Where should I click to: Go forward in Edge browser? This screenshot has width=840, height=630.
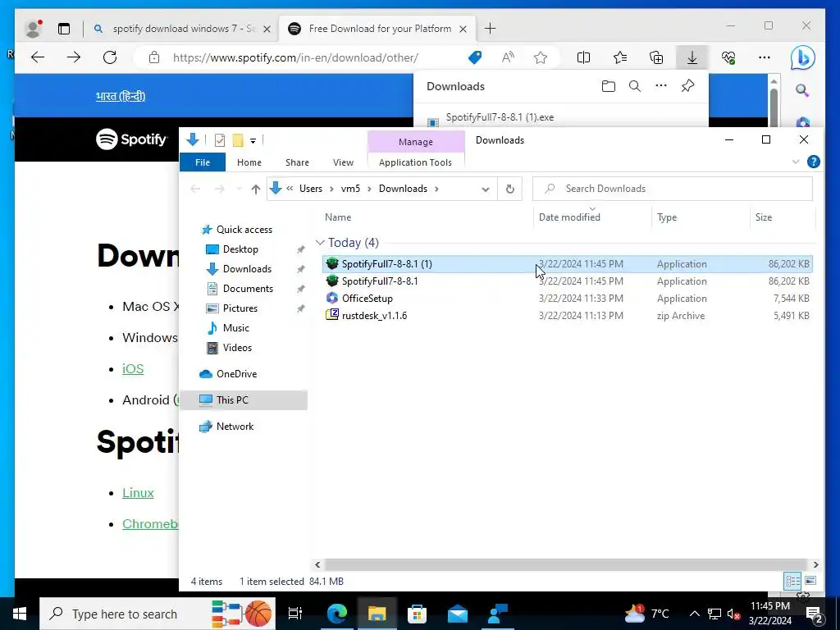point(74,57)
